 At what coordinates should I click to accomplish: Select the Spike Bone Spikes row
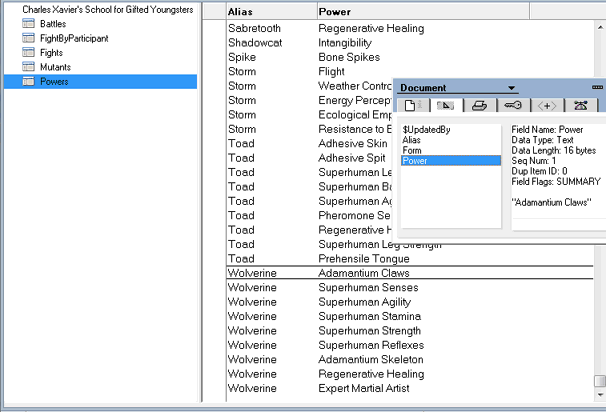coord(410,57)
